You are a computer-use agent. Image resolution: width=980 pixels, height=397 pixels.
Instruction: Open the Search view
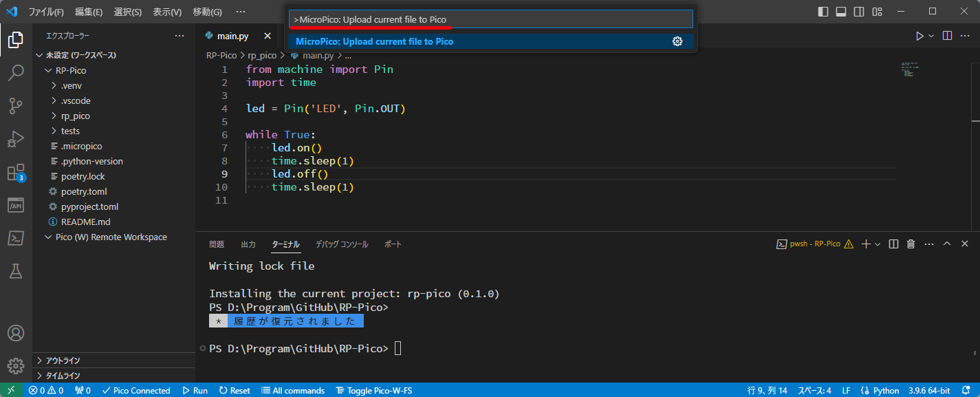tap(16, 72)
